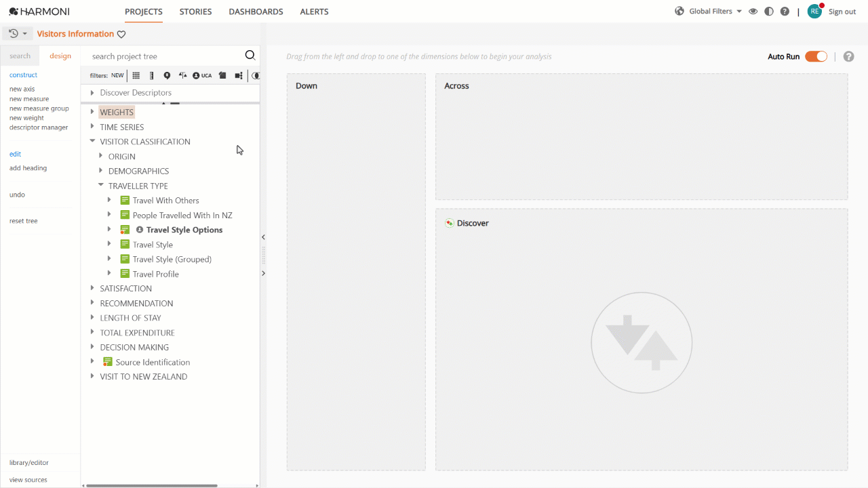This screenshot has height=488, width=868.
Task: Click the Source Identification icon
Action: (x=107, y=362)
